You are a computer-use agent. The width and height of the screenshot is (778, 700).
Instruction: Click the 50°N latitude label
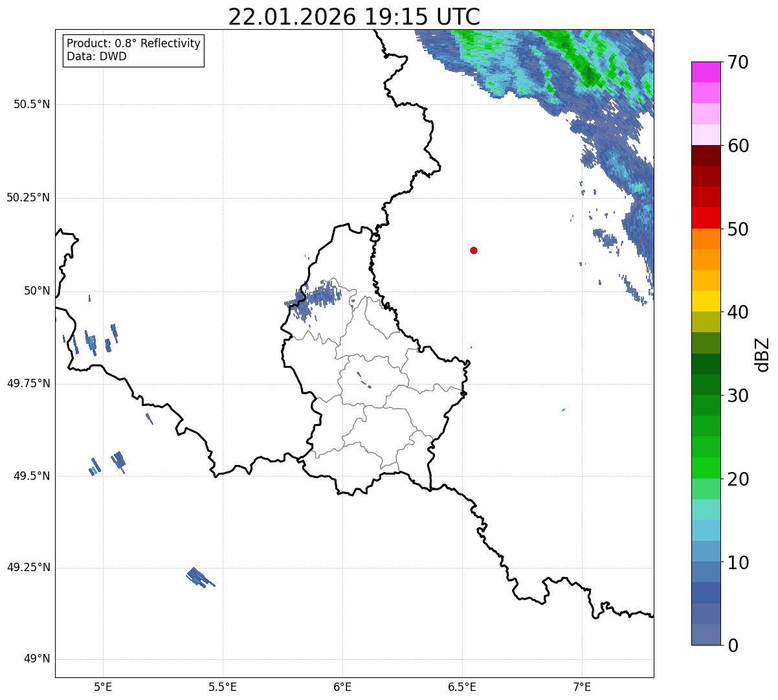37,291
